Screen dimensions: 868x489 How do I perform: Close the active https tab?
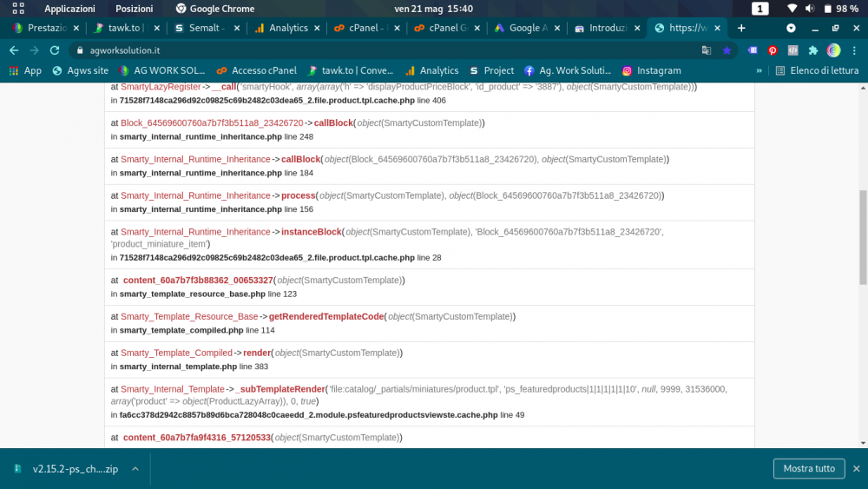pos(718,28)
